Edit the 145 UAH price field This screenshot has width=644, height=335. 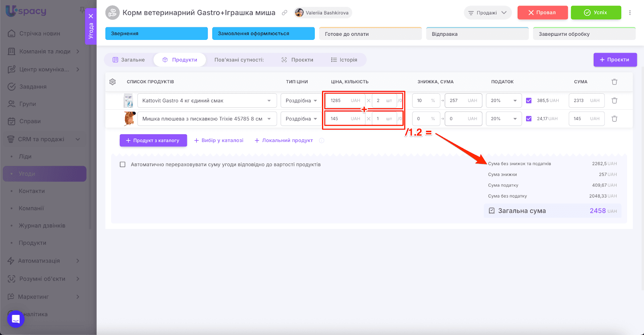click(345, 119)
